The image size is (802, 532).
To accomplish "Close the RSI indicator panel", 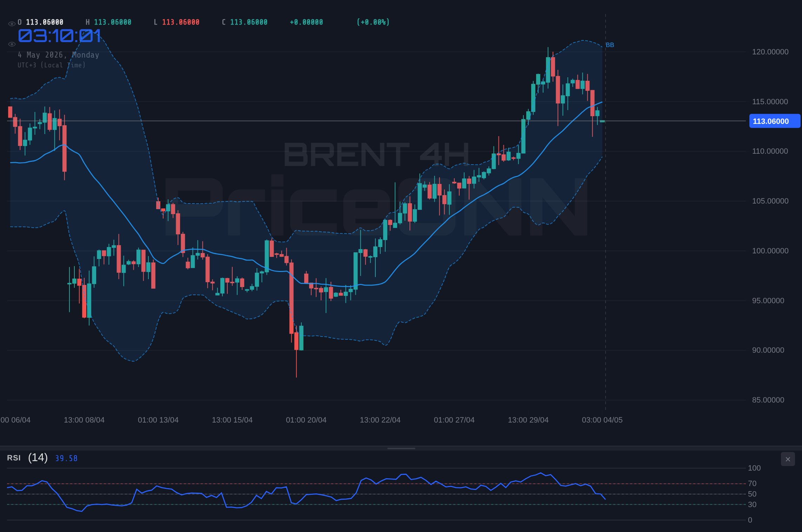I will (x=788, y=459).
